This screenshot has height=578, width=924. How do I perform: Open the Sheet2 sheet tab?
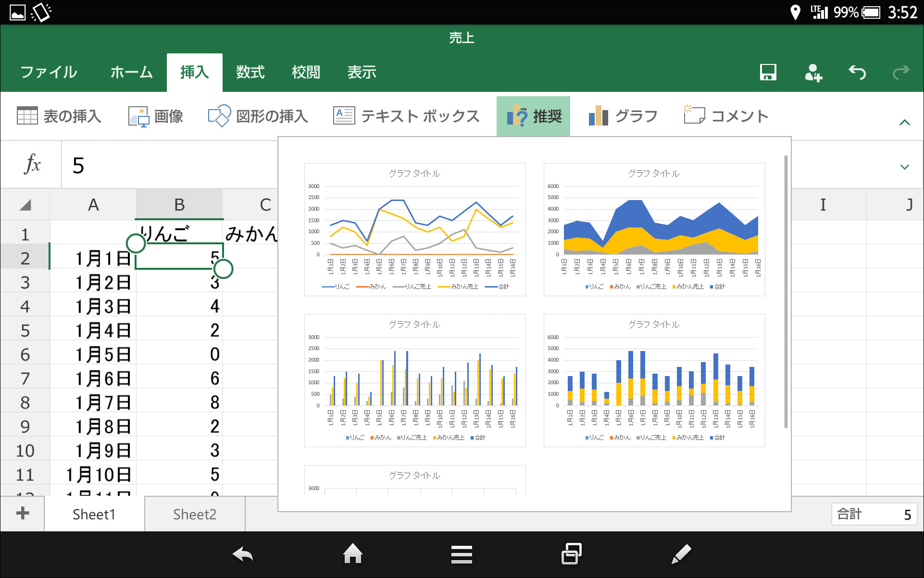195,514
